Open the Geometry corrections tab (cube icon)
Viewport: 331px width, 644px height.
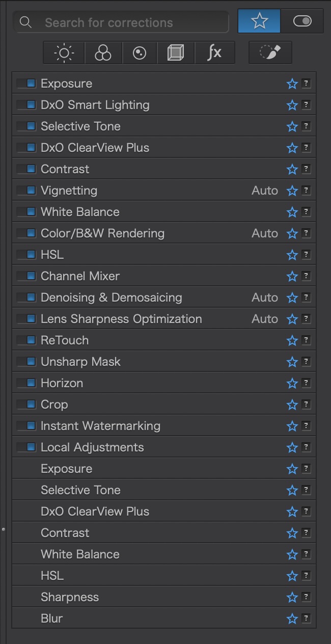click(x=176, y=53)
